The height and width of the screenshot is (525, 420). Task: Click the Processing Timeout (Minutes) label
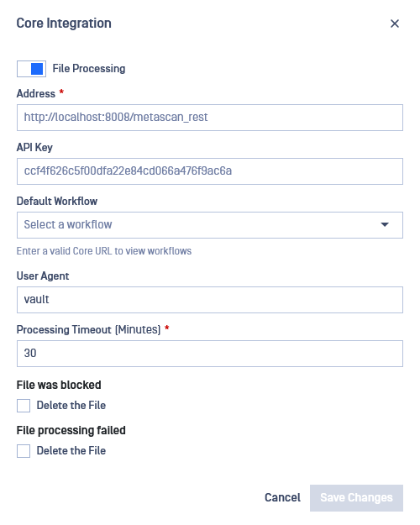(89, 330)
